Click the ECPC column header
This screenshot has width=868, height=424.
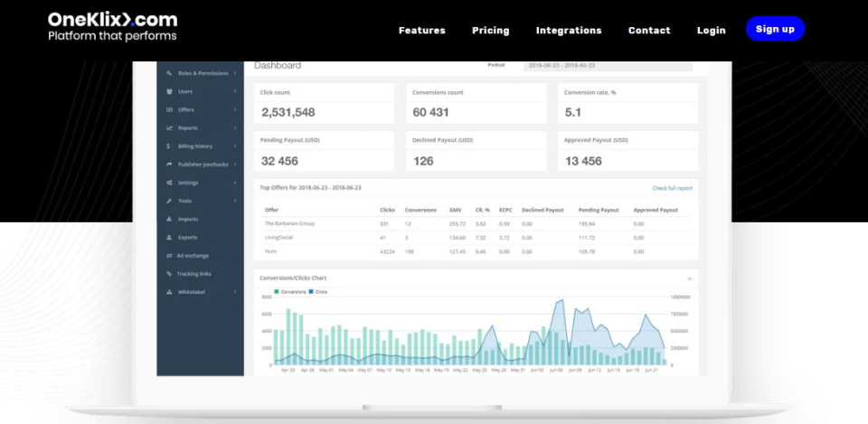click(x=505, y=211)
